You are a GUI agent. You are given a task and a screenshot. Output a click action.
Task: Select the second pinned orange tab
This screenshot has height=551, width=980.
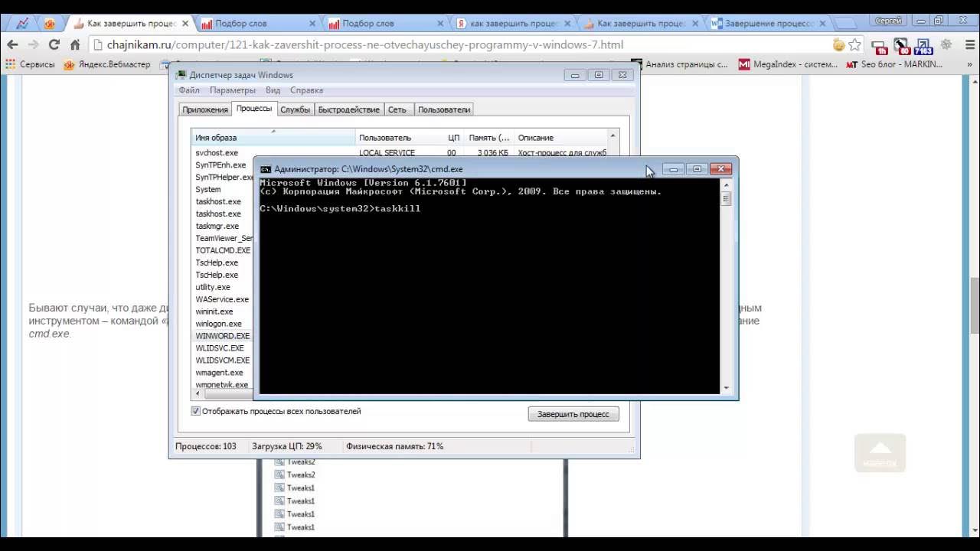point(50,24)
